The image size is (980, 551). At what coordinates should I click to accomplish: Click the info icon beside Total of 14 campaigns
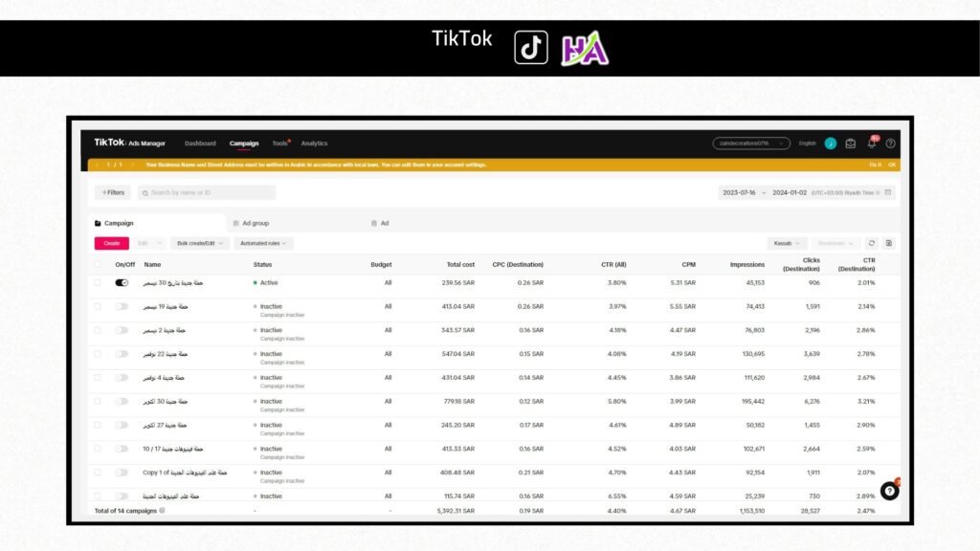pyautogui.click(x=163, y=511)
